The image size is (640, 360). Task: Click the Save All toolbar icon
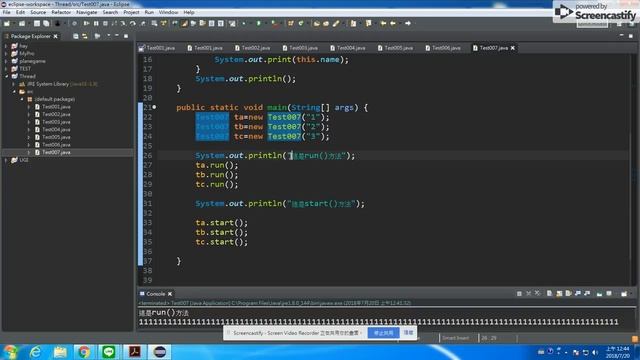click(46, 24)
